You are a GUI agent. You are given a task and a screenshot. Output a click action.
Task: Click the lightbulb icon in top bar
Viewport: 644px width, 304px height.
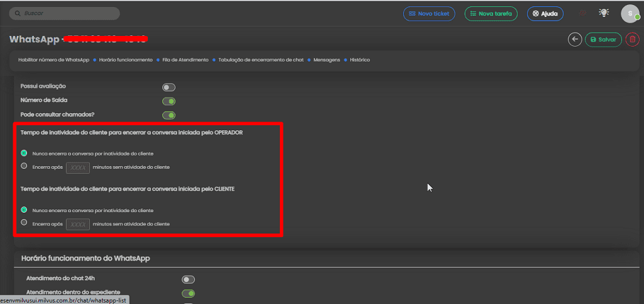point(603,13)
